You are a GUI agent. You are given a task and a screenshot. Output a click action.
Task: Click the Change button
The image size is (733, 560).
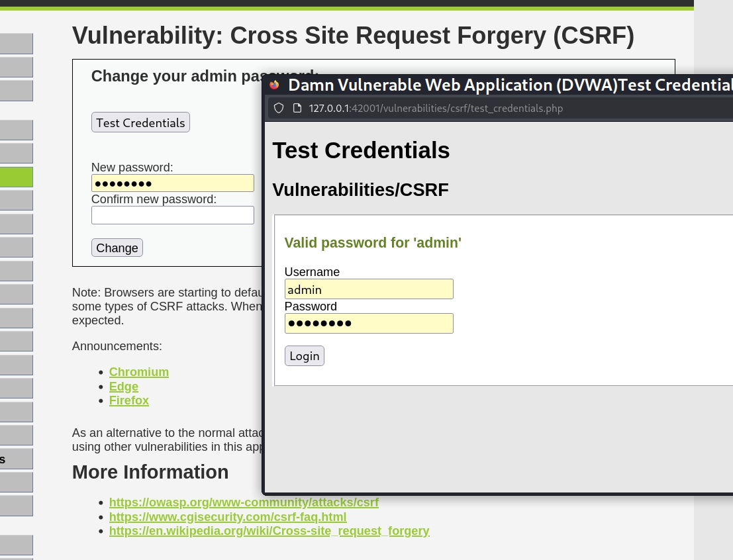pos(117,248)
